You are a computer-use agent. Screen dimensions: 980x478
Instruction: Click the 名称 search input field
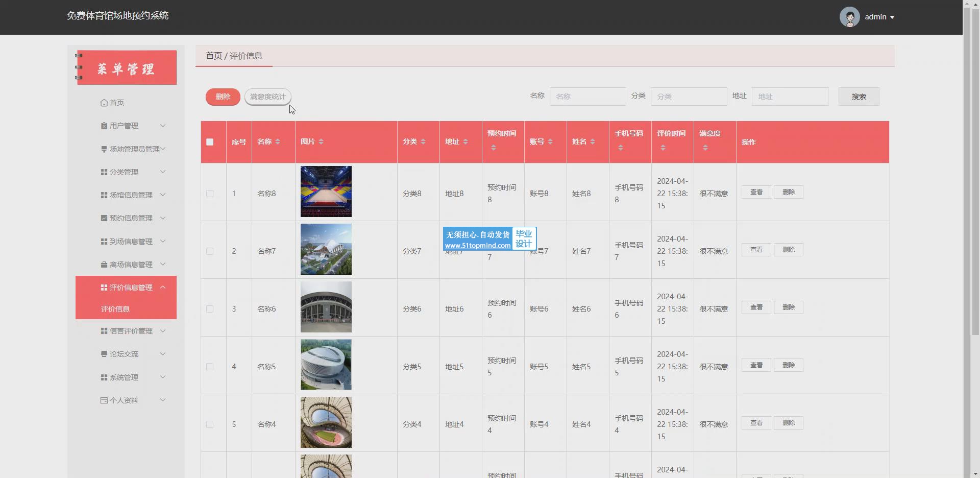click(x=588, y=97)
